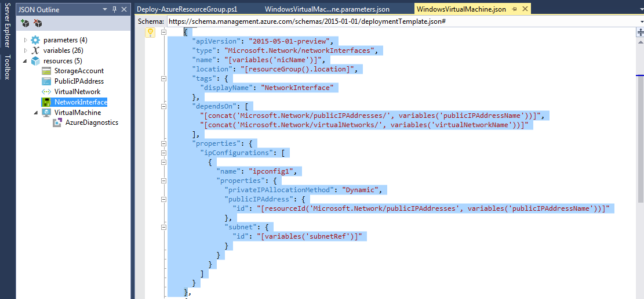This screenshot has height=299, width=644.
Task: Click the NetworkInterface resource icon
Action: 46,102
